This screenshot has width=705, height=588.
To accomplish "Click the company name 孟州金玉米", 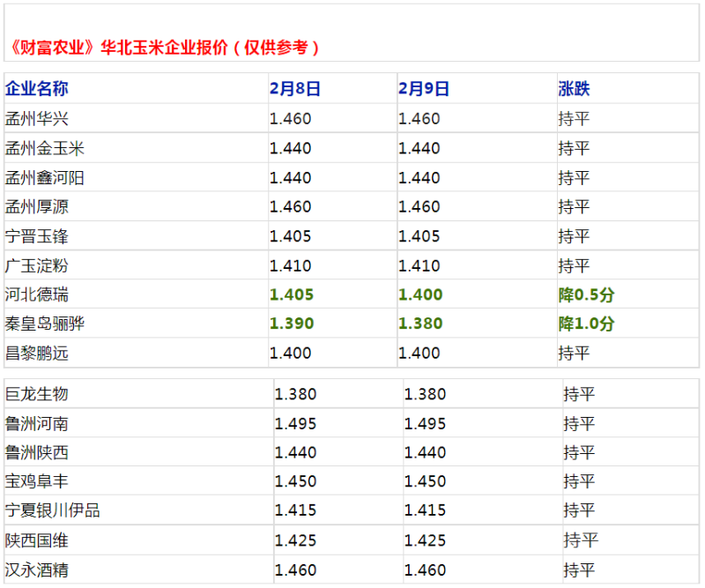I will pos(45,148).
